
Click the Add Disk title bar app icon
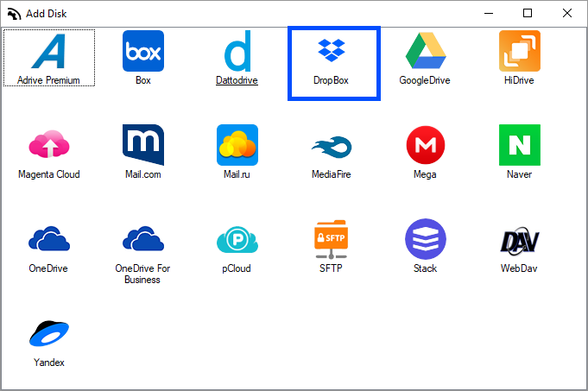point(15,14)
